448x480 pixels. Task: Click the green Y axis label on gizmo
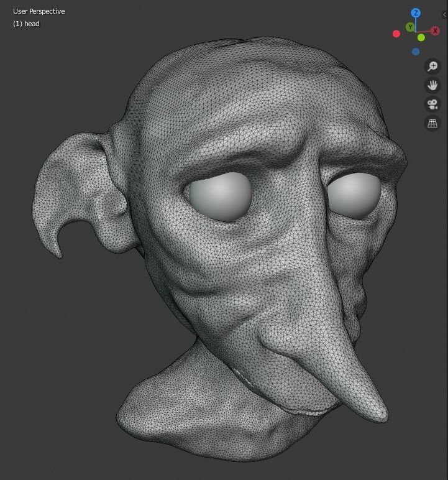coord(410,27)
